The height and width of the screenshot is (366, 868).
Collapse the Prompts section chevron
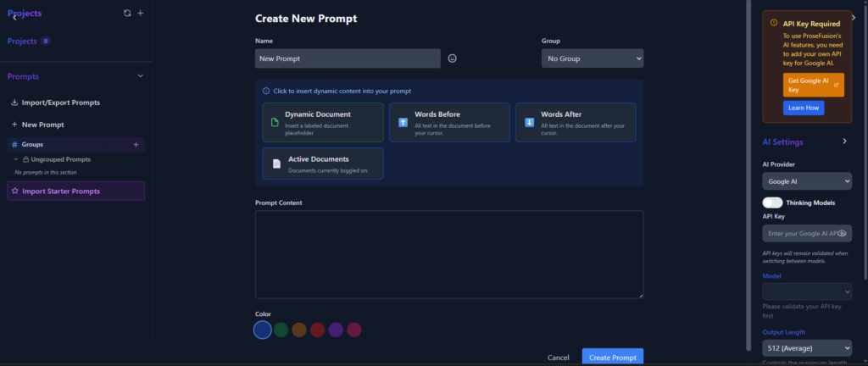pyautogui.click(x=140, y=75)
